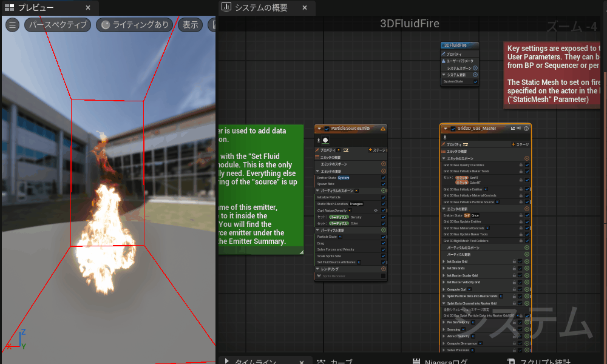Select the Sprite Renderer icon in ParticleSourceEmitter
Viewport: 607px width, 364px height.
(319, 276)
